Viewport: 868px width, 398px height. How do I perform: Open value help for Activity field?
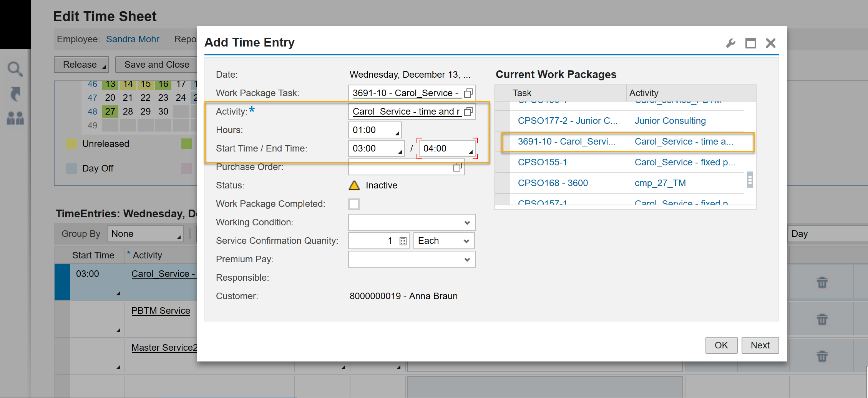468,112
